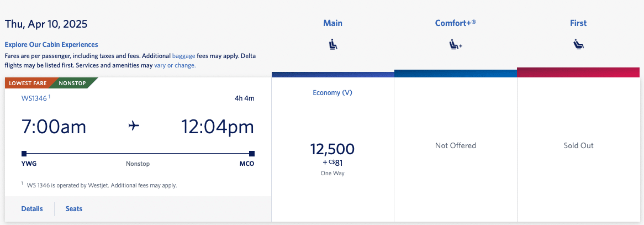Click the Not Offered Comfort+ cell

[x=455, y=146]
